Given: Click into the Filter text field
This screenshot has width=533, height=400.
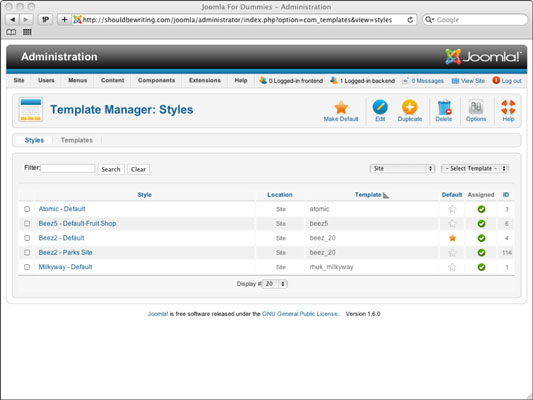Looking at the screenshot, I should tap(68, 168).
